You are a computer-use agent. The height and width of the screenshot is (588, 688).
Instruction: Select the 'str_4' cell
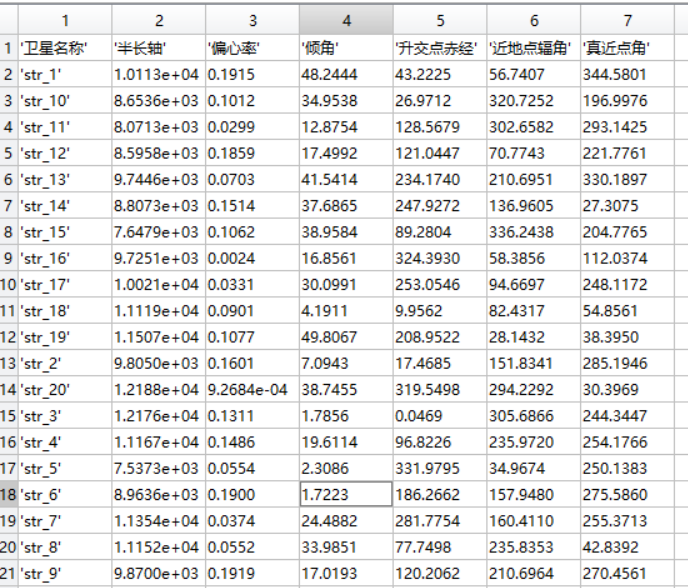(x=65, y=442)
